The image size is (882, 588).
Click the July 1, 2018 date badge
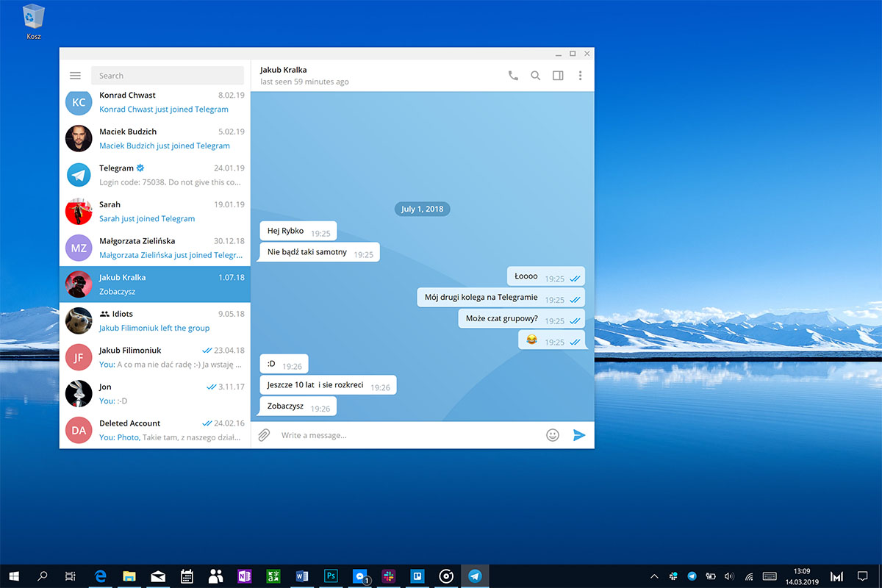(422, 209)
